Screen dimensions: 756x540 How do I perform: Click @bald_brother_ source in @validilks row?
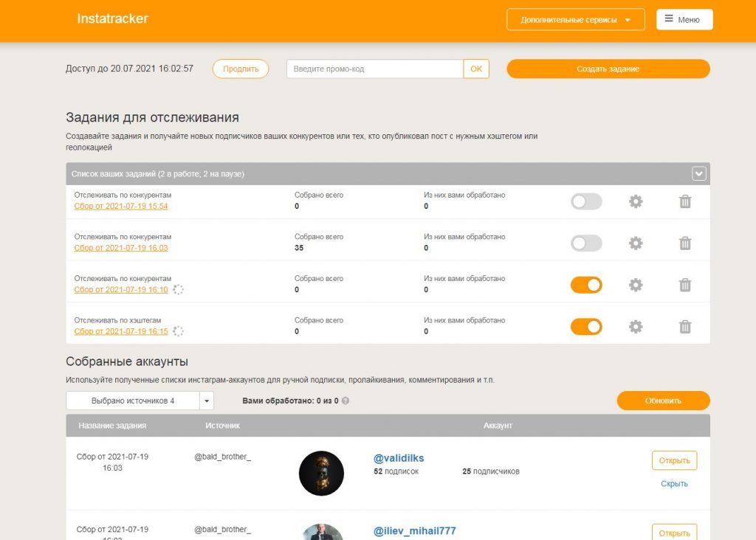coord(223,457)
